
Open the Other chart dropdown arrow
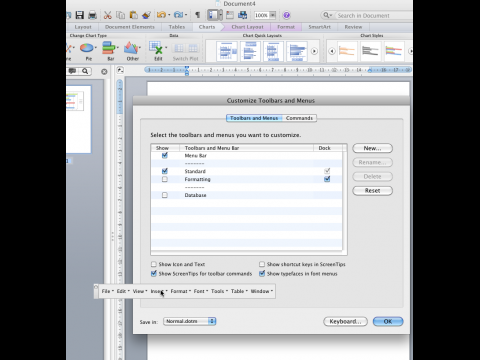pos(140,48)
